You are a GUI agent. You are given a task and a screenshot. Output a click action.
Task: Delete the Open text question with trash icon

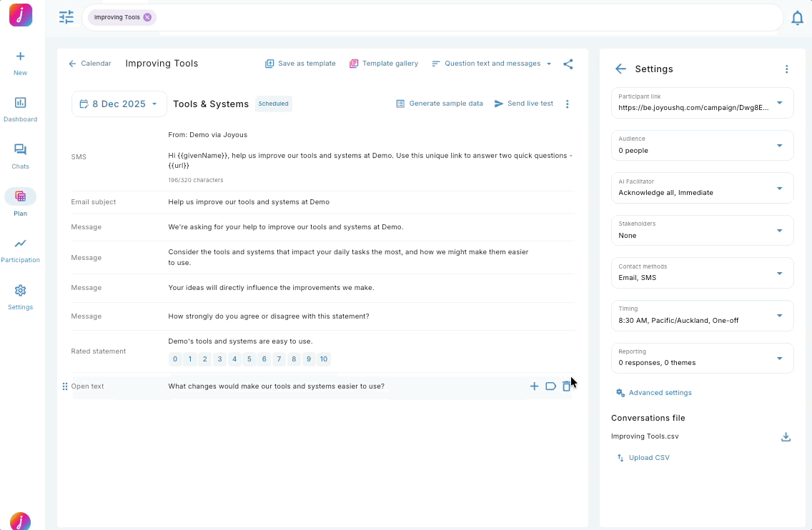pos(566,386)
